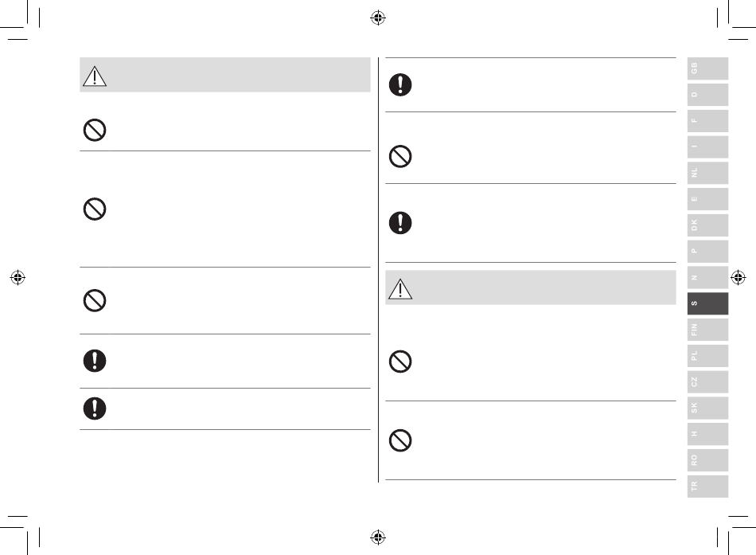
Task: Open the FIN language tab
Action: pos(707,330)
